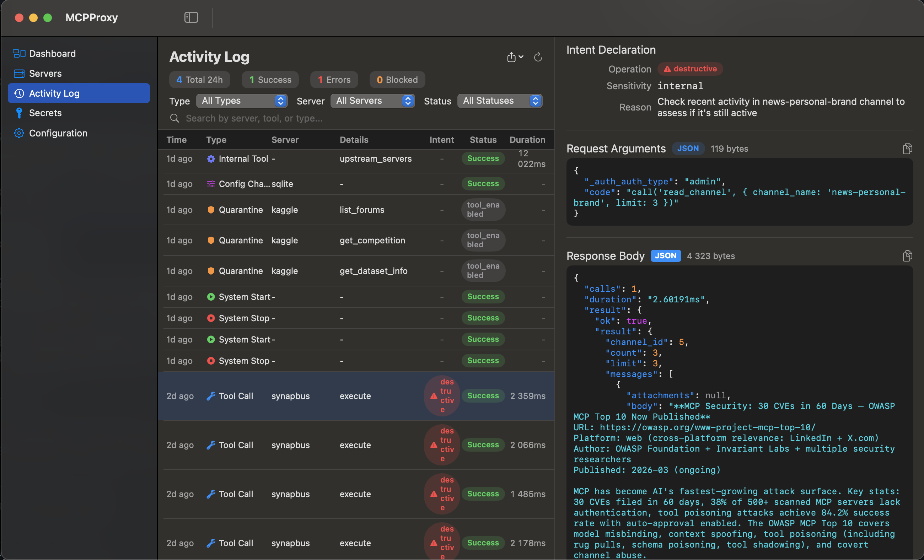Click destructive intent badge on 2 066ms row
Screen dimensions: 924x560
pyautogui.click(x=442, y=445)
